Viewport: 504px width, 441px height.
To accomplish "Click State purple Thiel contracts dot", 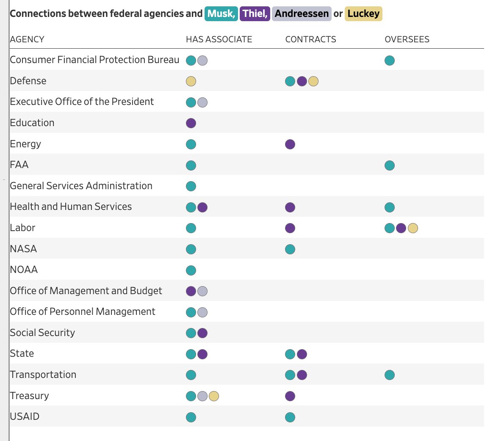I will pyautogui.click(x=302, y=354).
